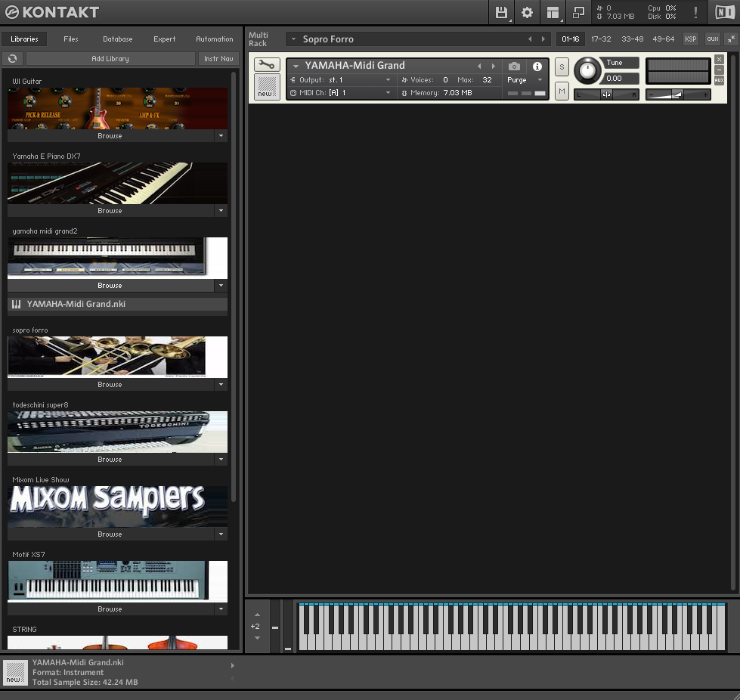The width and height of the screenshot is (740, 700).
Task: Open sopro forro library options dropdown
Action: (221, 385)
